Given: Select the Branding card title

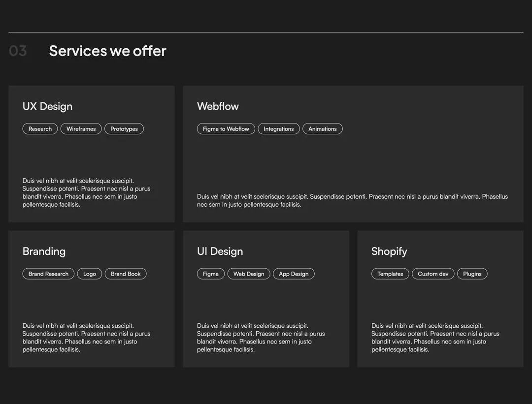Looking at the screenshot, I should click(44, 251).
